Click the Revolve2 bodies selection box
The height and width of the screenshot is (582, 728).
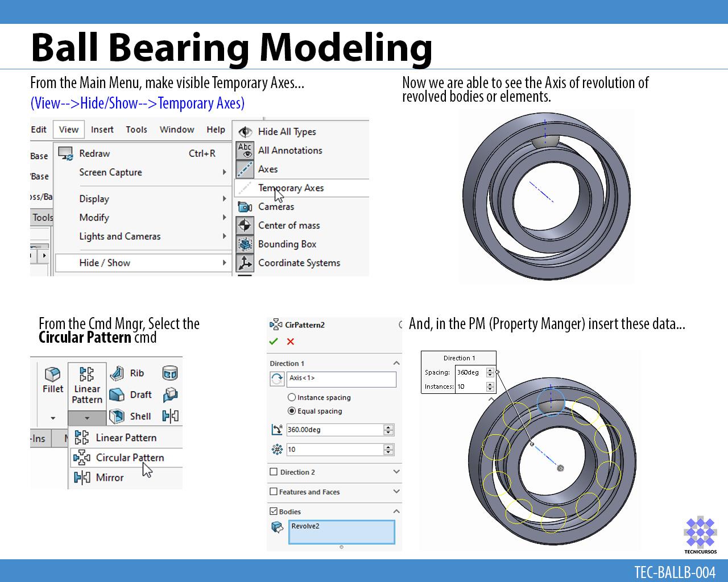click(x=341, y=532)
